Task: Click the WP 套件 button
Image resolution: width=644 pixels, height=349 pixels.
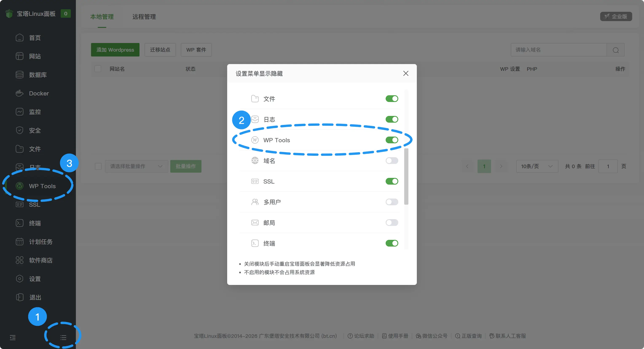Action: point(196,50)
